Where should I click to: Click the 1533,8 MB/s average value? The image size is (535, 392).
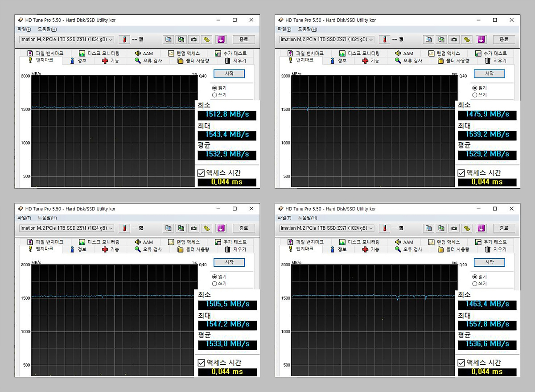click(x=227, y=344)
